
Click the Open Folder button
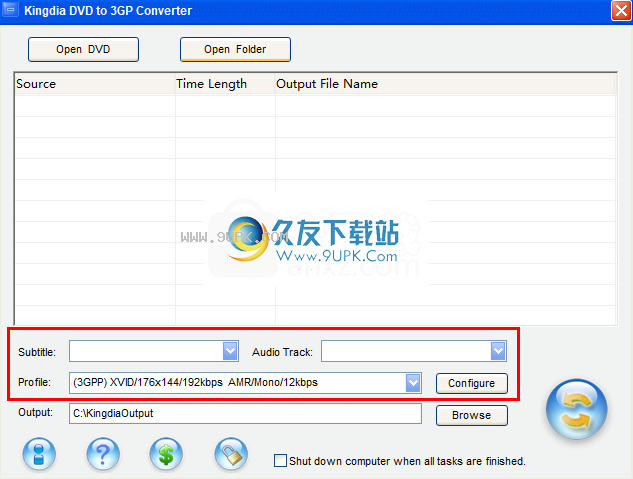(235, 49)
